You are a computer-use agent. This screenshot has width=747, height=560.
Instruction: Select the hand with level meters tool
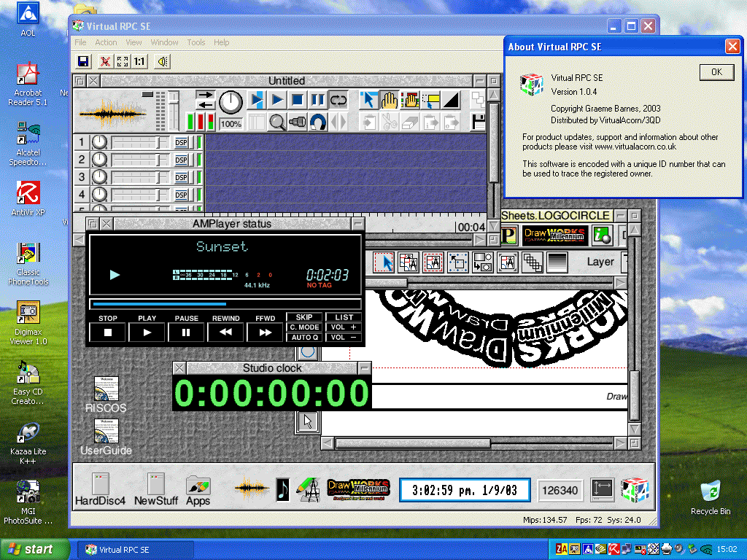point(409,100)
